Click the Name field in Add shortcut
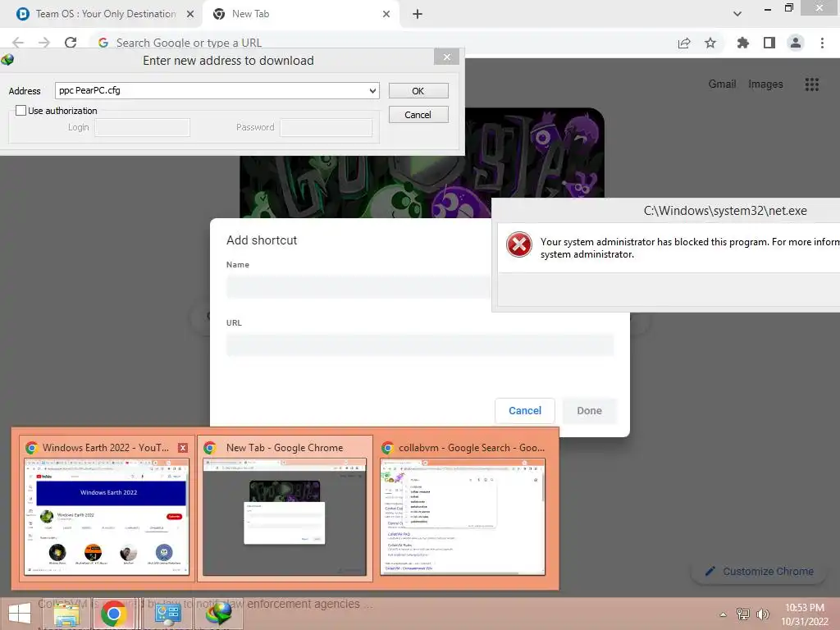 point(358,286)
